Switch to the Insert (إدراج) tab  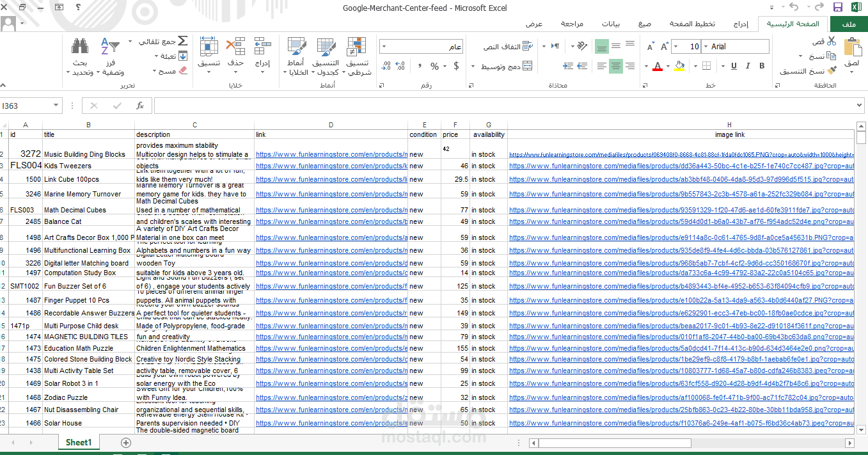pos(741,24)
